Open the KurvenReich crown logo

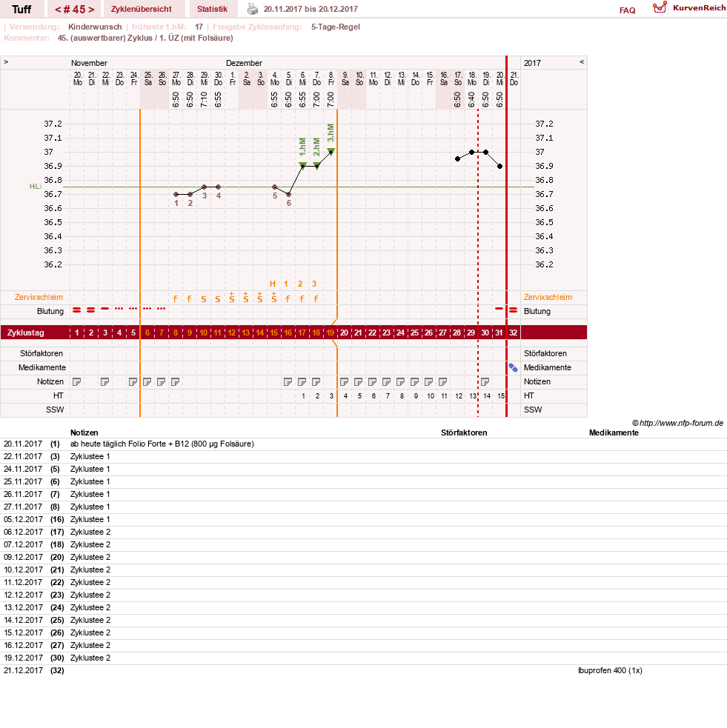pyautogui.click(x=660, y=7)
